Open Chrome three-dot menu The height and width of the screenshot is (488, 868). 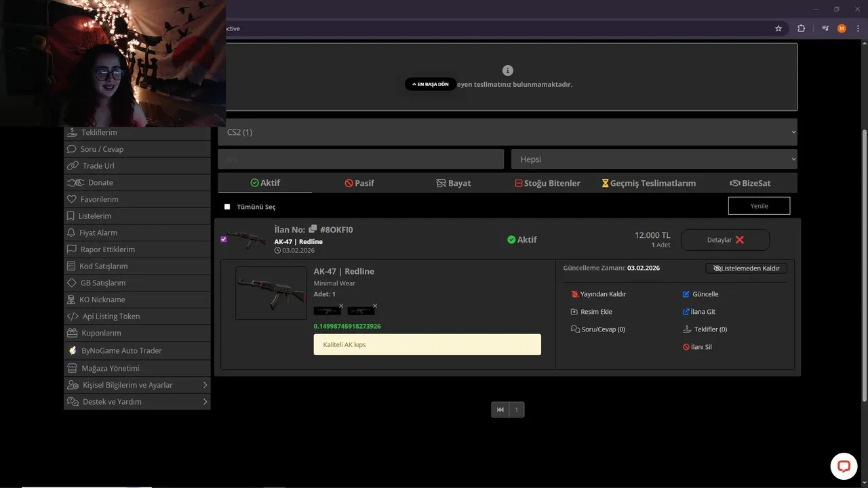858,28
